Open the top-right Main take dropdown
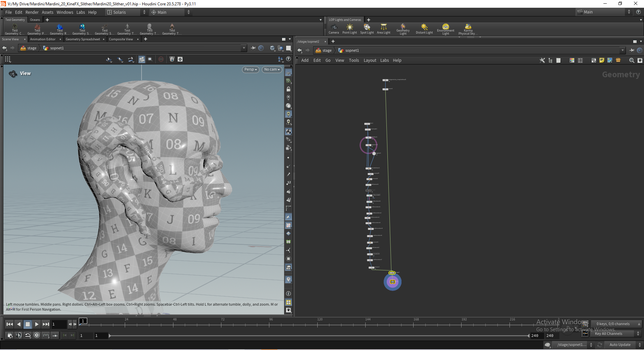The width and height of the screenshot is (644, 350). pyautogui.click(x=604, y=12)
